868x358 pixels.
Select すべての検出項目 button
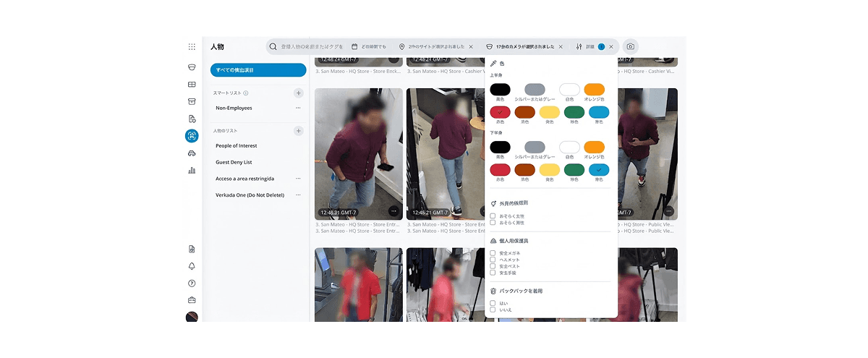(258, 70)
